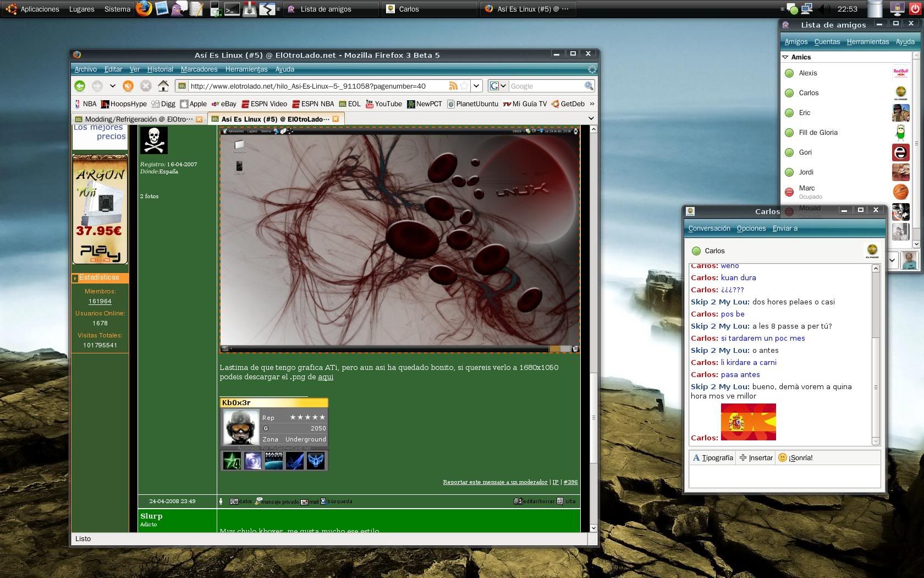
Task: Select buddy Jordi in friends list
Action: click(x=847, y=172)
